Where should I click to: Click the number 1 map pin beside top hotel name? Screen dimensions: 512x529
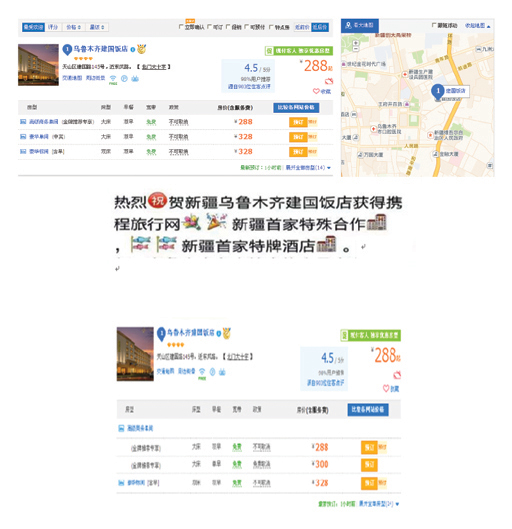67,50
